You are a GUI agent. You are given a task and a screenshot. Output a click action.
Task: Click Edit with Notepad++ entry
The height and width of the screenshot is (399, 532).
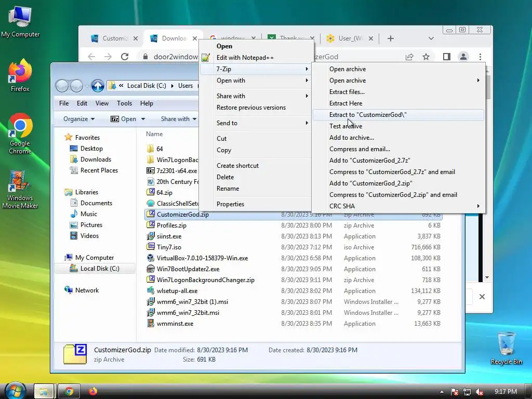tap(255, 58)
